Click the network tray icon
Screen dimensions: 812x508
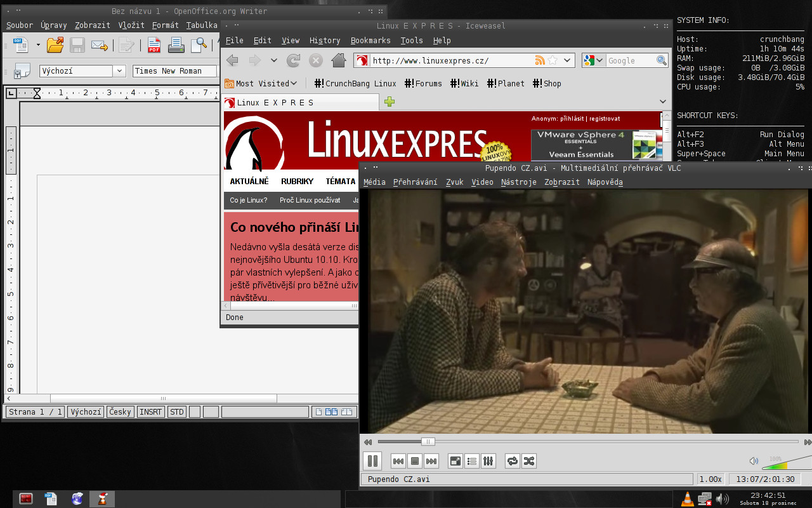pyautogui.click(x=705, y=499)
